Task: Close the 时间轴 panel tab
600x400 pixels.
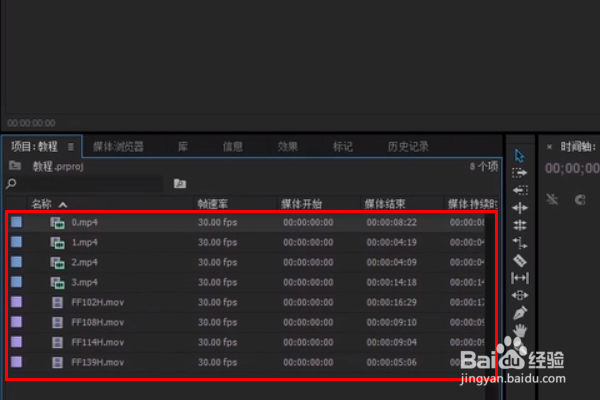Action: pyautogui.click(x=549, y=147)
